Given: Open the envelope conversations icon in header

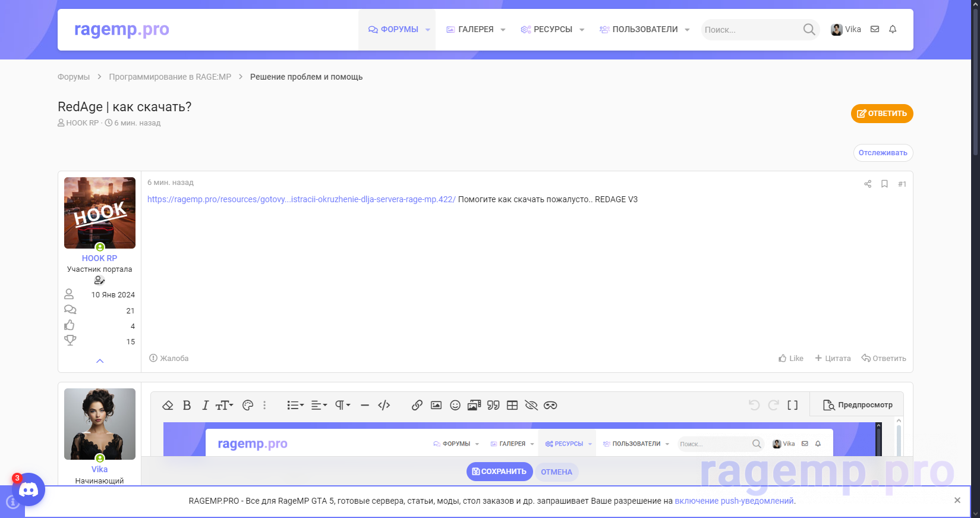Looking at the screenshot, I should point(875,29).
